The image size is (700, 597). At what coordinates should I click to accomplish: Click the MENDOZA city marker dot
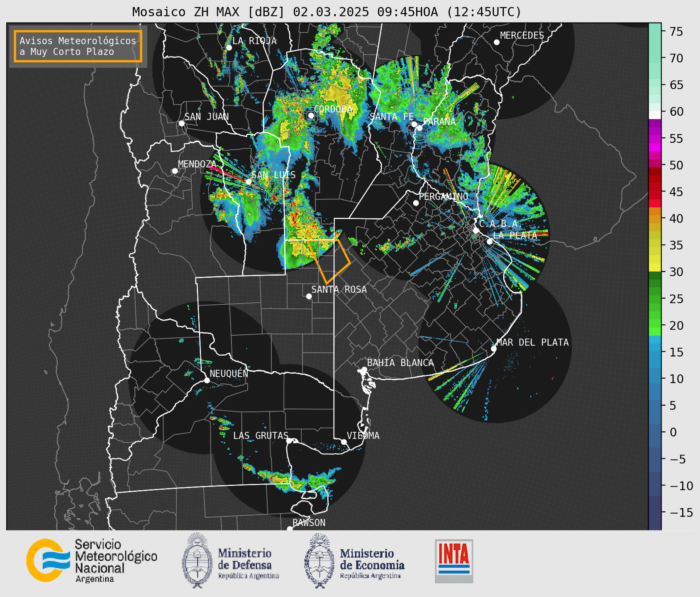tap(175, 171)
